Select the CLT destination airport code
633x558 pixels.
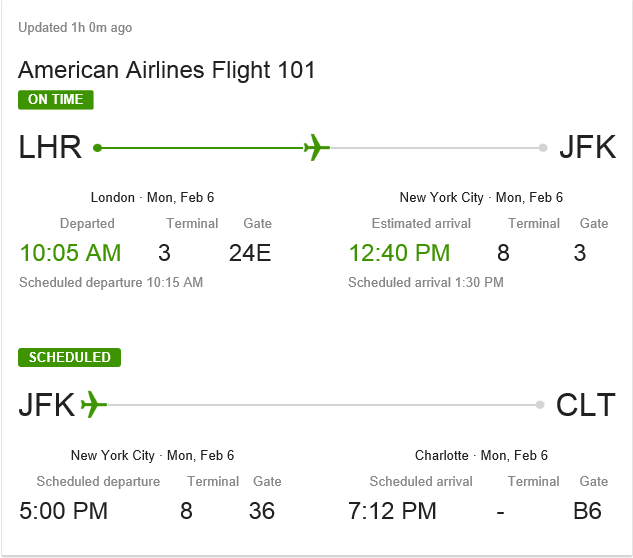coord(586,405)
